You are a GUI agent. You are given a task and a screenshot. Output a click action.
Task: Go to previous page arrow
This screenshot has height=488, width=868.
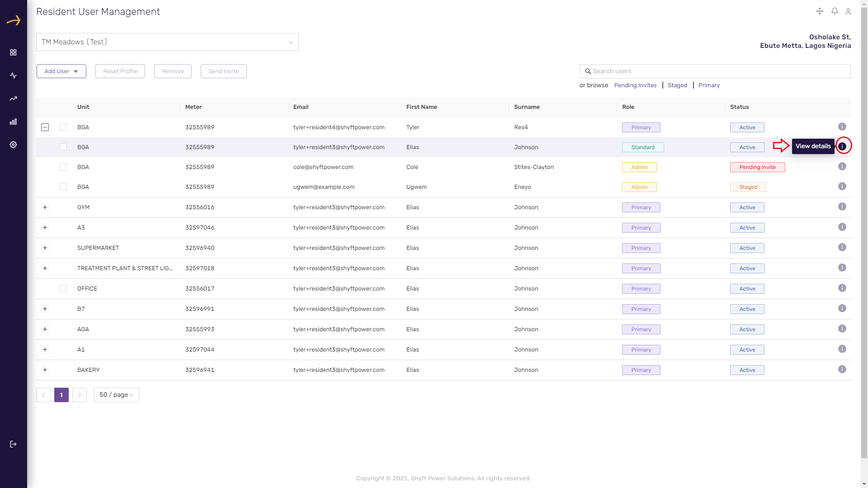click(x=43, y=395)
